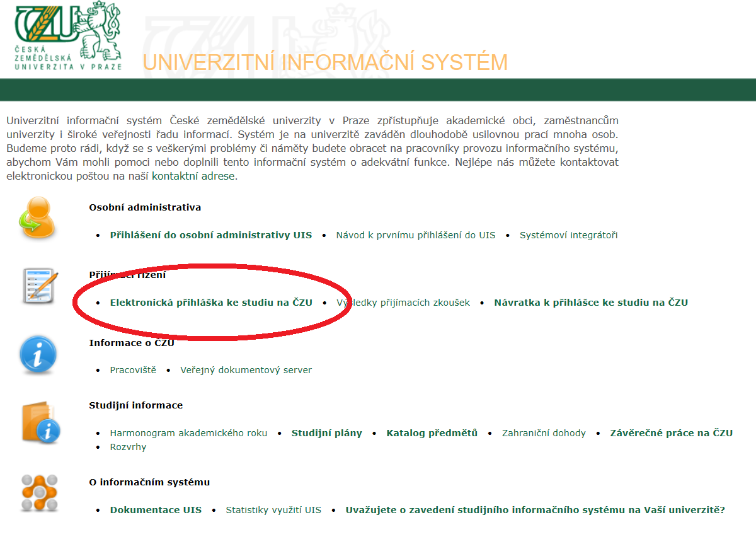
Task: Click the Univerzitní informační systém heading
Action: (x=325, y=63)
